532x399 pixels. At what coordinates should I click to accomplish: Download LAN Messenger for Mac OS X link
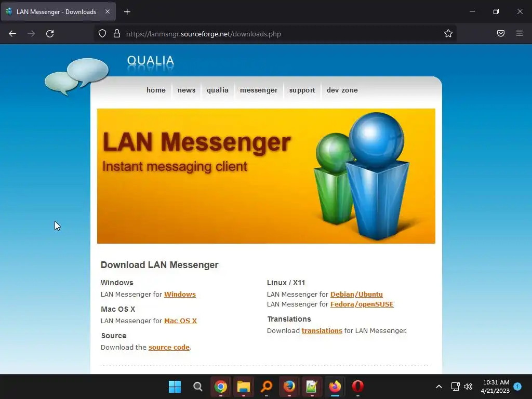180,321
